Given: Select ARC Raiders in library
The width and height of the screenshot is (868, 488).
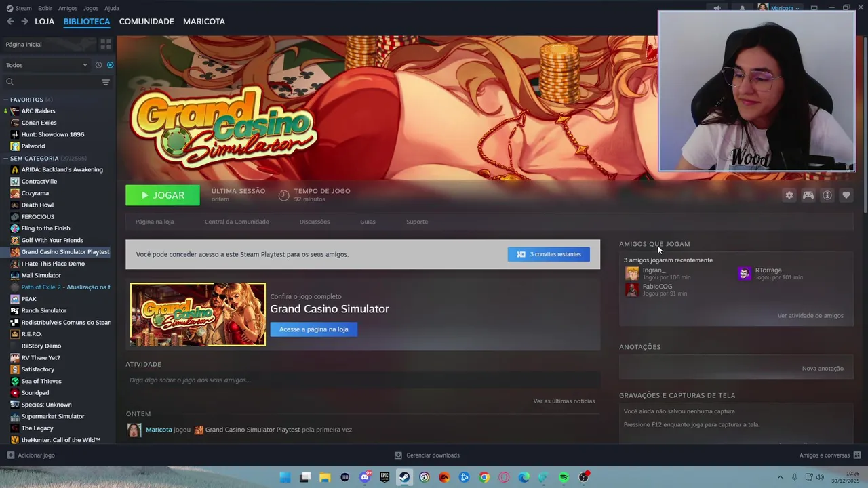Looking at the screenshot, I should click(x=58, y=111).
